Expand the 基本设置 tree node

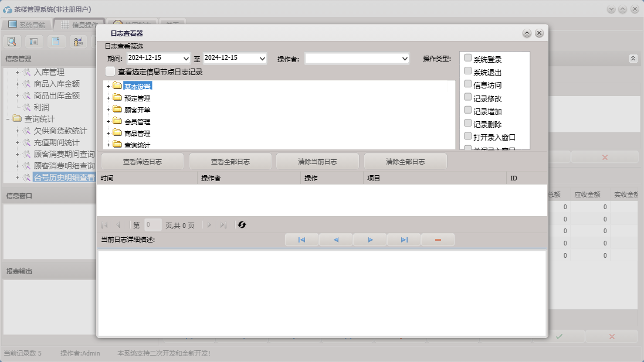pyautogui.click(x=108, y=86)
